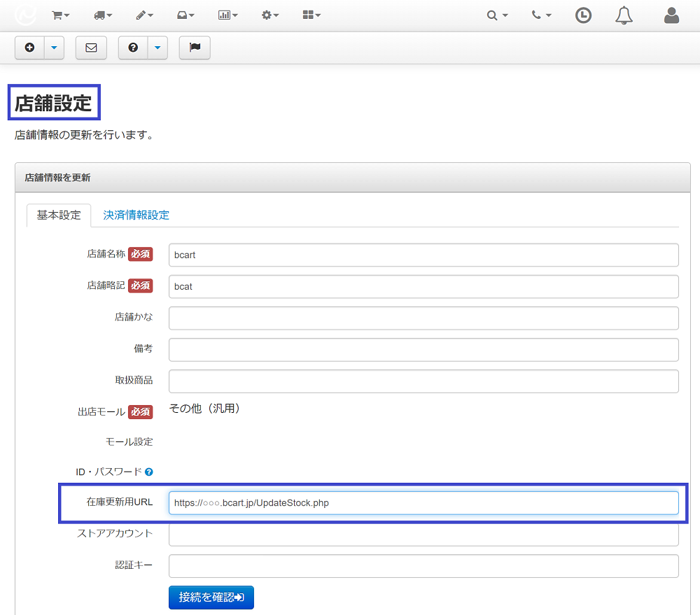Switch to the 決済情報設定 tab
700x615 pixels.
pyautogui.click(x=136, y=215)
